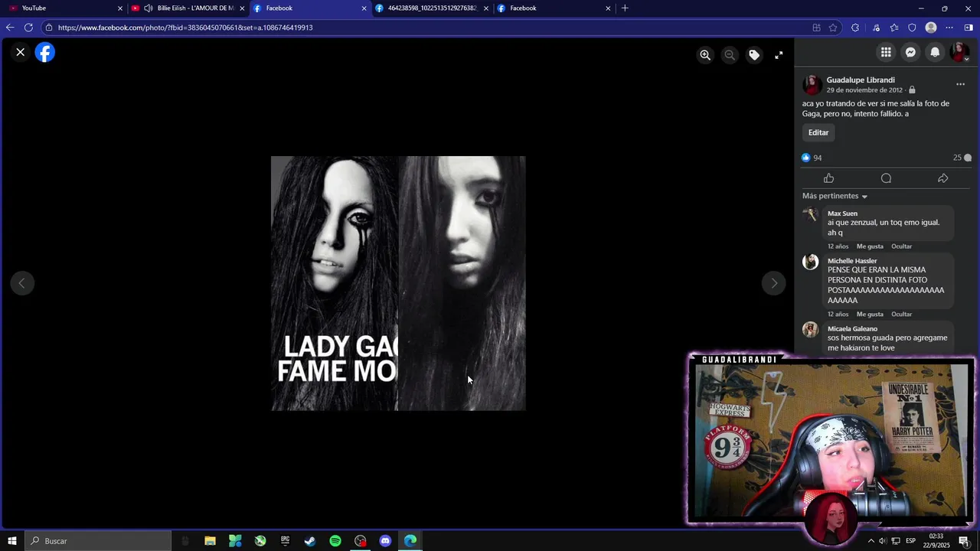This screenshot has height=551, width=980.
Task: Open a new browser tab
Action: point(625,8)
